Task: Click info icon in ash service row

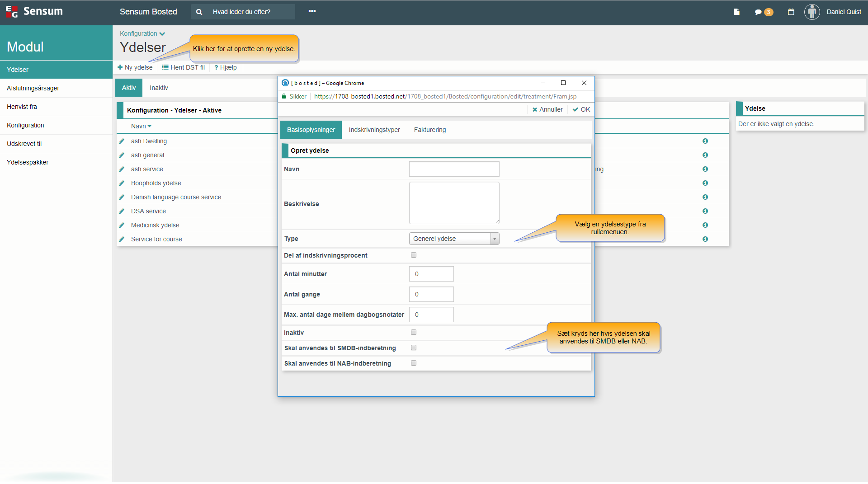Action: tap(705, 169)
